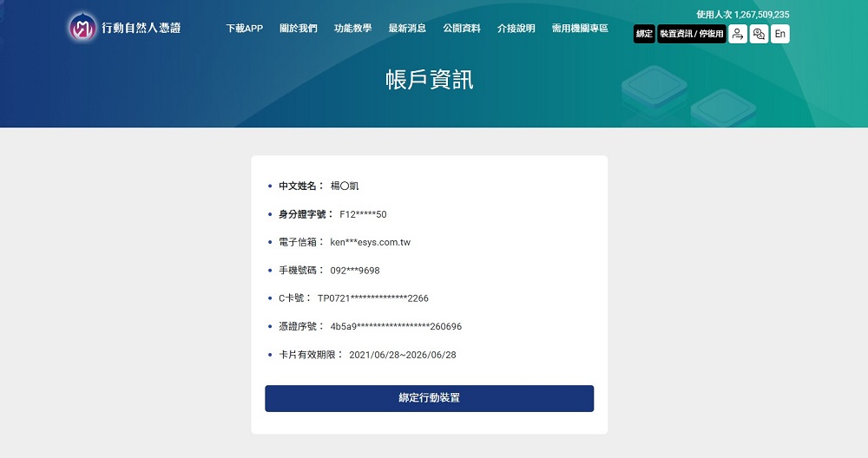
Task: Open the 最新消息 menu
Action: click(407, 29)
